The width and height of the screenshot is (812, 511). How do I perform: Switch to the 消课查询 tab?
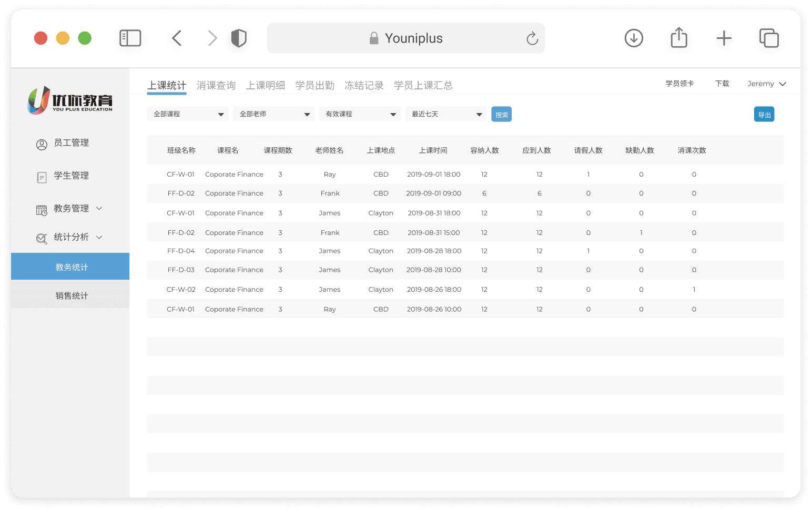[x=216, y=86]
